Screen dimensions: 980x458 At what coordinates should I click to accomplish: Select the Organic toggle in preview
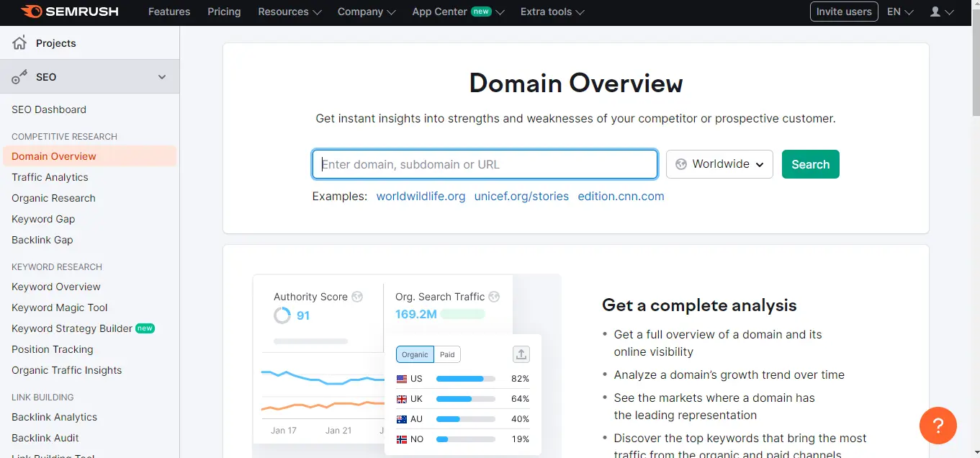click(415, 354)
